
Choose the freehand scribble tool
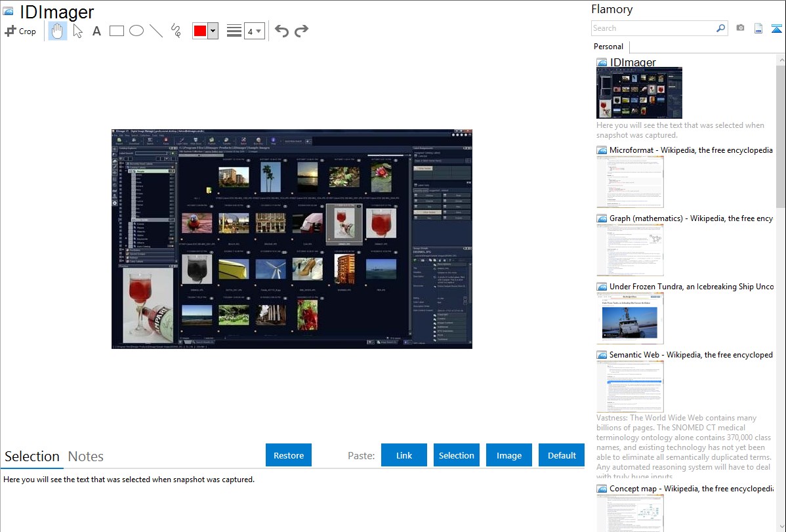[x=176, y=31]
